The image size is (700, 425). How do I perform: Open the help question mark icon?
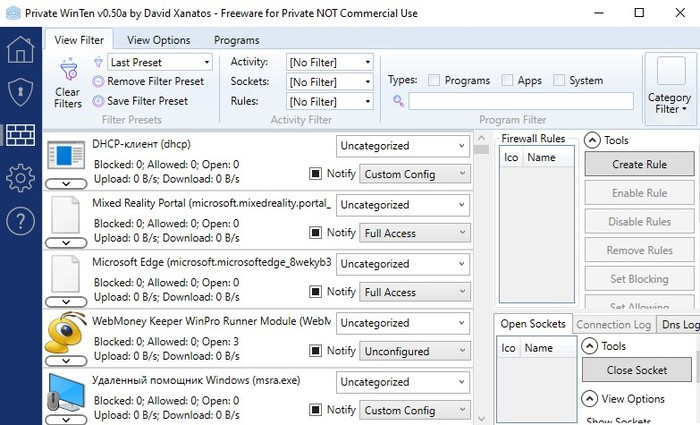[x=20, y=222]
